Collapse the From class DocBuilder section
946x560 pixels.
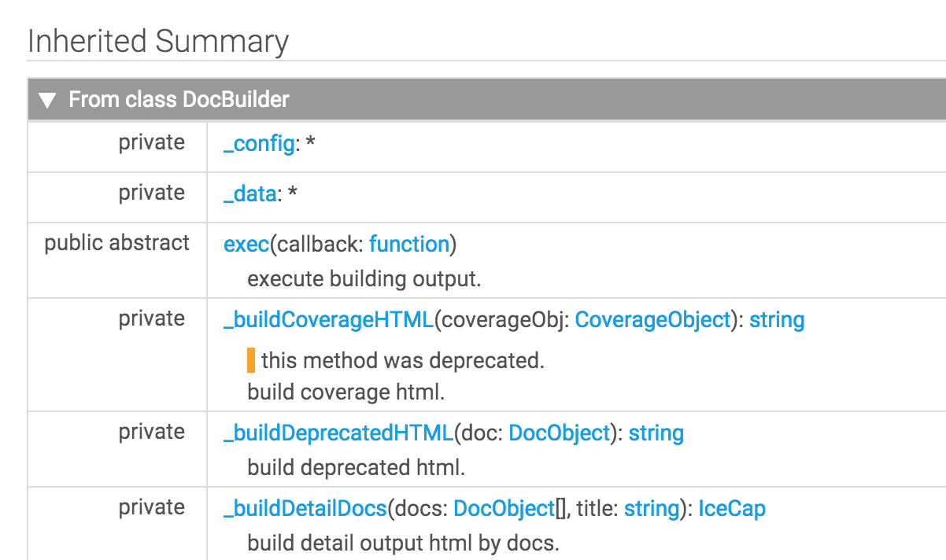tap(48, 100)
